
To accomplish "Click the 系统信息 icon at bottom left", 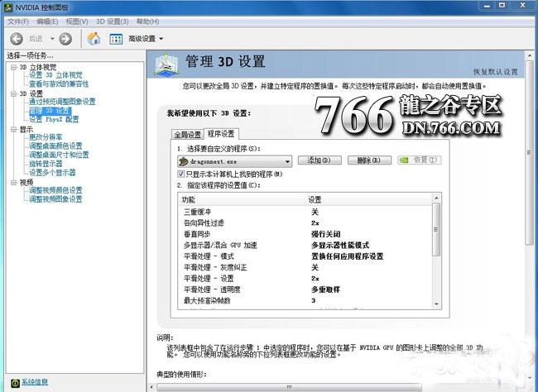I will point(15,383).
